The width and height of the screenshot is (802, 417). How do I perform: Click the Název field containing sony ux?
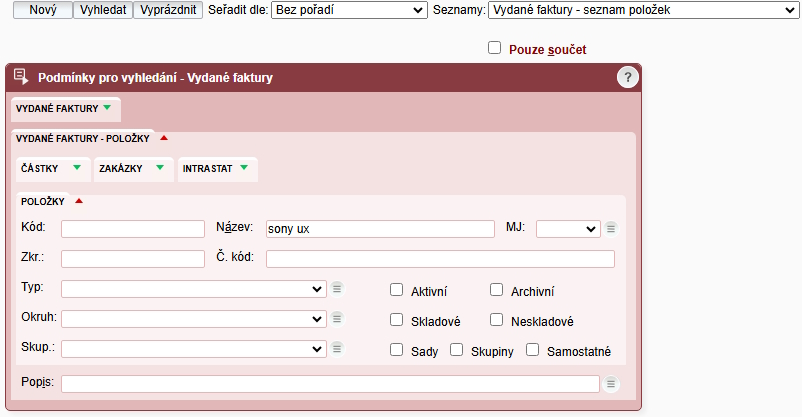[373, 229]
